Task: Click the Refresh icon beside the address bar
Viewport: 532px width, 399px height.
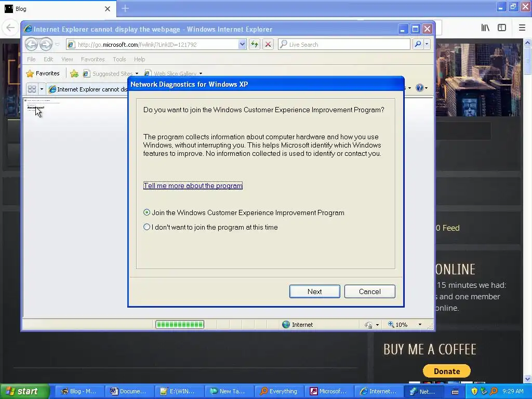Action: (255, 44)
